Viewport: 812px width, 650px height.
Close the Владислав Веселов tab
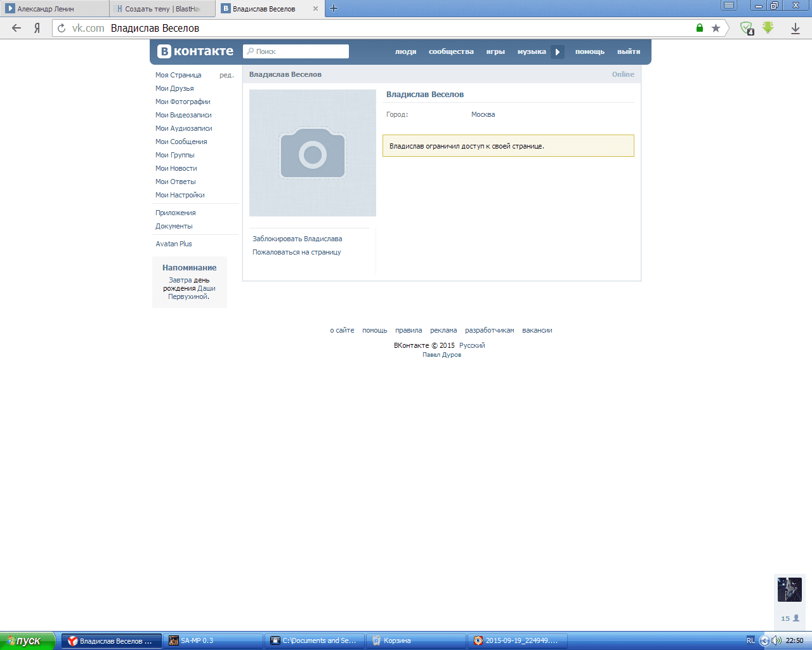pos(315,9)
